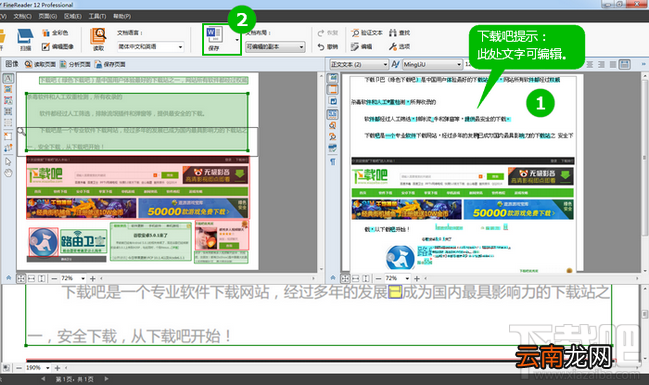Open the 区域 menu
The image size is (649, 385).
coord(72,16)
